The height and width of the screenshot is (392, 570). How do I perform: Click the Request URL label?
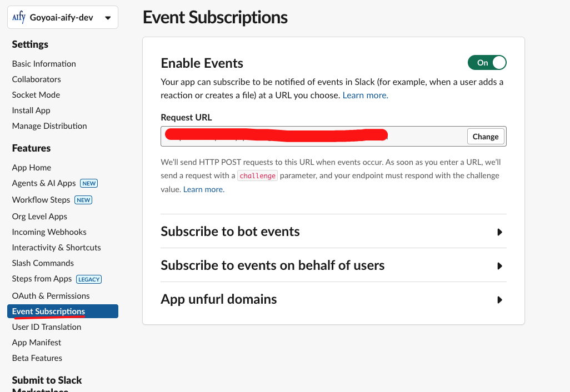186,117
